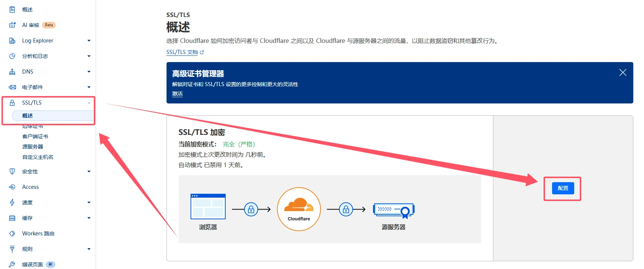Click the 激活 link in the banner
Viewport: 644px width, 269px height.
pos(177,94)
